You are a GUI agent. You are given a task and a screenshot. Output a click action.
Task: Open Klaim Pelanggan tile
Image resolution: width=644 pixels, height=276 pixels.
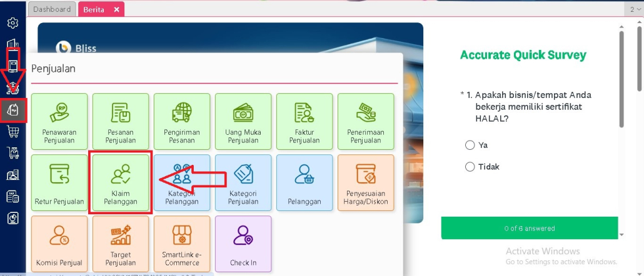click(121, 182)
